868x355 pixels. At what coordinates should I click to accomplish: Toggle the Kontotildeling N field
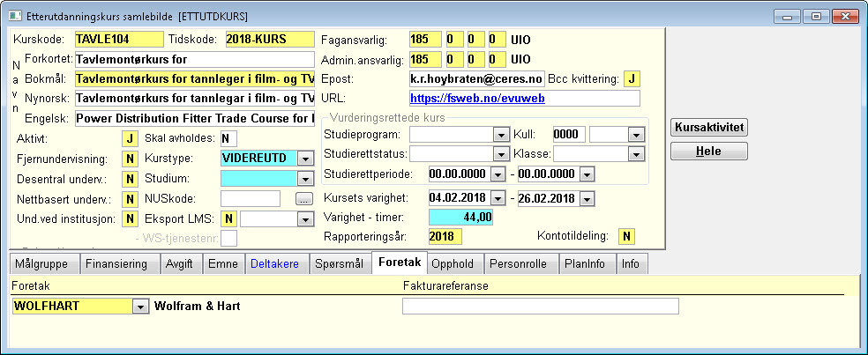coord(626,237)
